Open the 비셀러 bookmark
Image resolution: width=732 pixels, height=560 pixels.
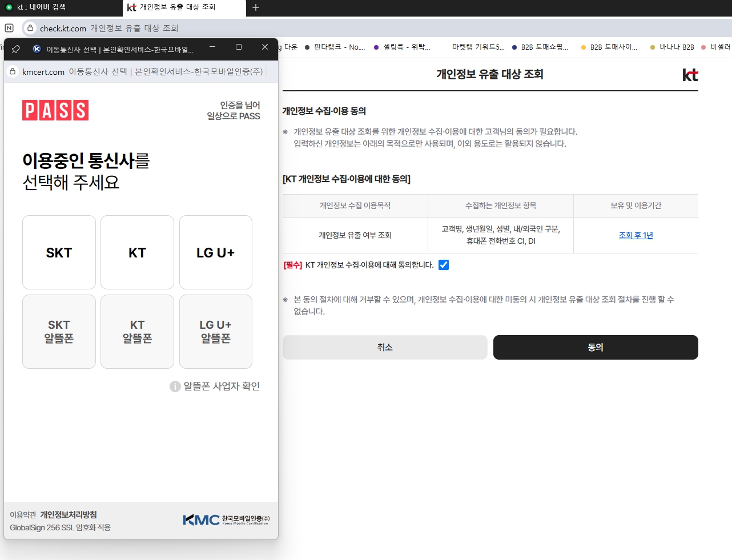point(716,47)
